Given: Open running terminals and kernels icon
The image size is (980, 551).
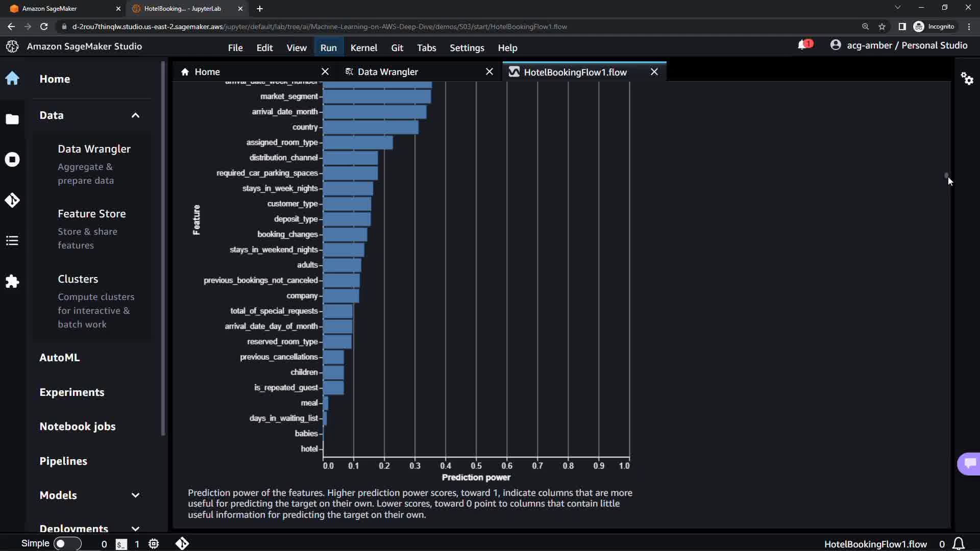Looking at the screenshot, I should pyautogui.click(x=12, y=160).
